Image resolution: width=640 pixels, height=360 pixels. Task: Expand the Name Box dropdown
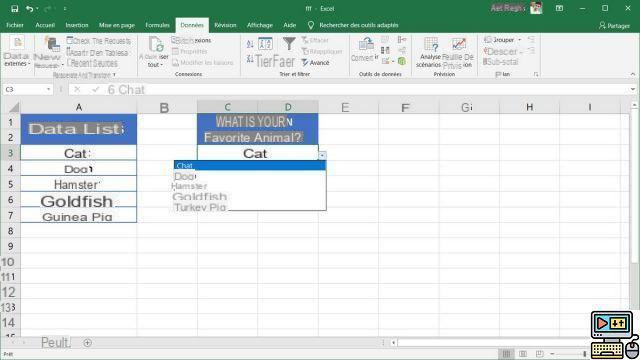[x=49, y=89]
